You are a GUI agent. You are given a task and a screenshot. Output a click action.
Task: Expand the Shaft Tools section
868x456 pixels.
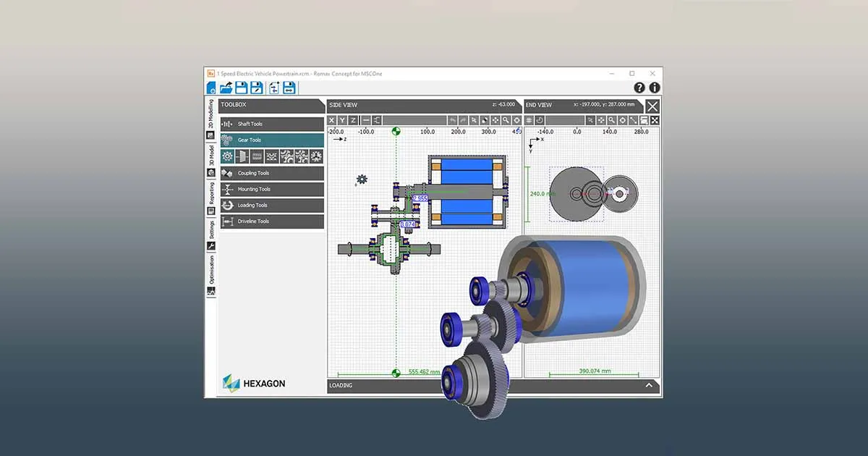click(x=271, y=124)
